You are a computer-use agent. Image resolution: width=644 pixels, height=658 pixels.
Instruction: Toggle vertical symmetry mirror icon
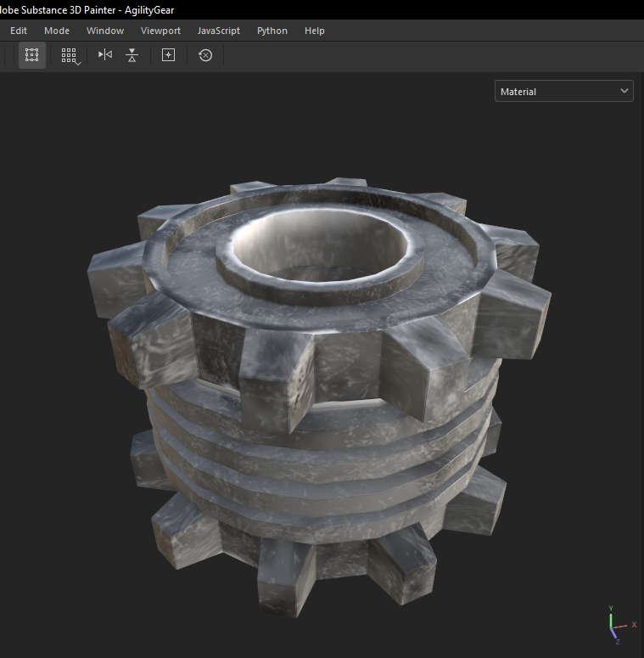click(132, 55)
